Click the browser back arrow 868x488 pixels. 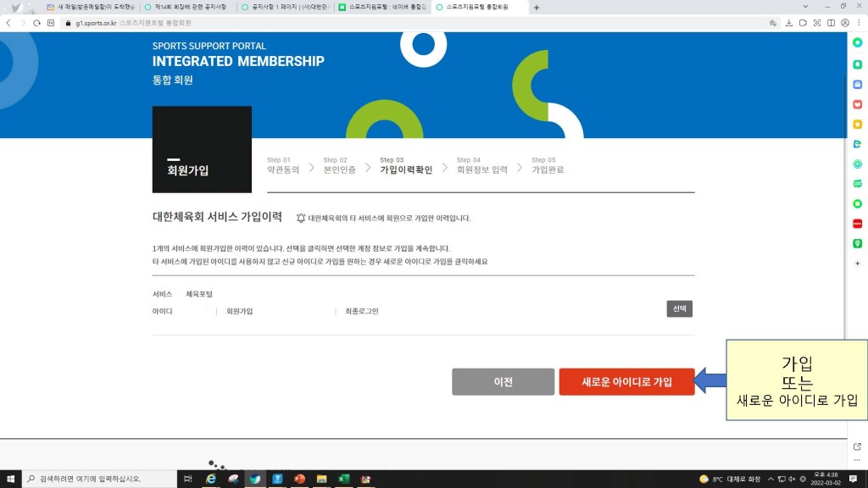[x=9, y=23]
